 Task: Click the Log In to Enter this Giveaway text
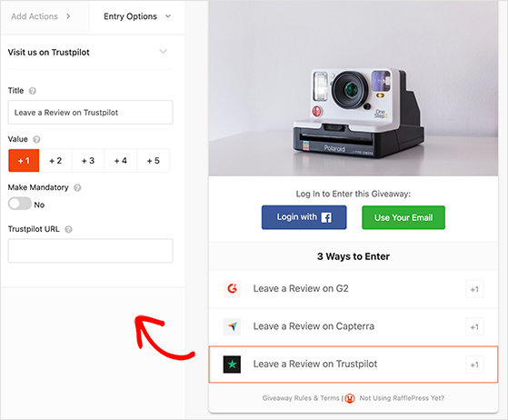[354, 194]
